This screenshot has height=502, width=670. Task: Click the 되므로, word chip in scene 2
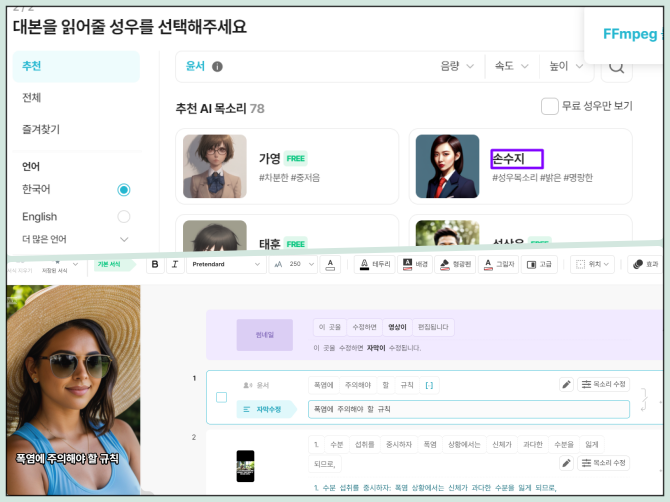(x=324, y=464)
